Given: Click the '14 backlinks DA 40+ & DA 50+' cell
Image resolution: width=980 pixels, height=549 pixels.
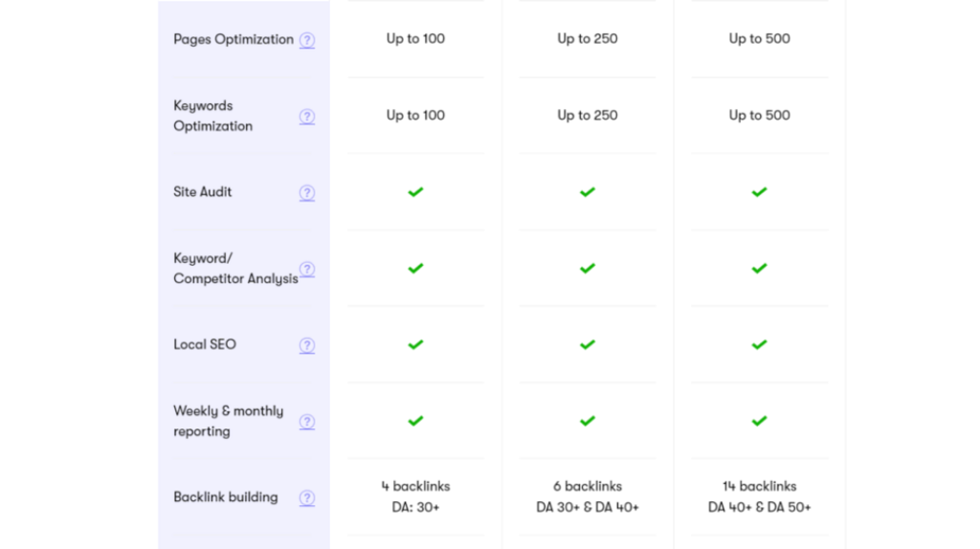Looking at the screenshot, I should 759,496.
